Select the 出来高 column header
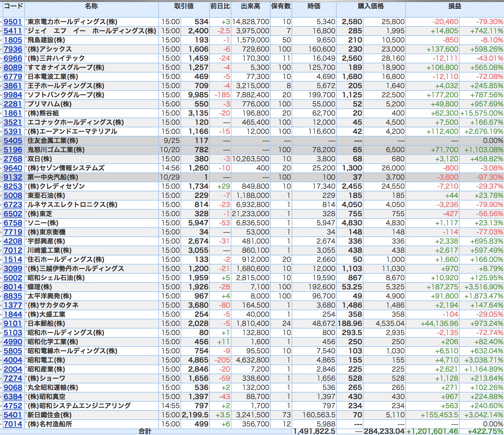The height and width of the screenshot is (435, 504). pos(251,6)
